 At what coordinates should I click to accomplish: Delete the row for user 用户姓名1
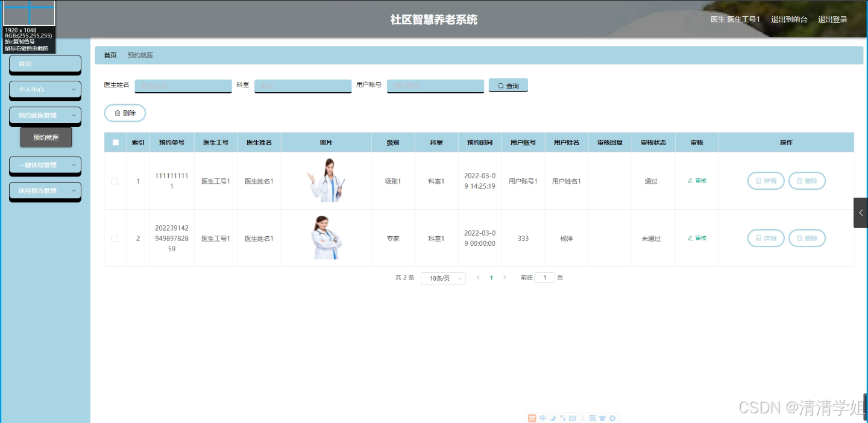click(x=807, y=181)
